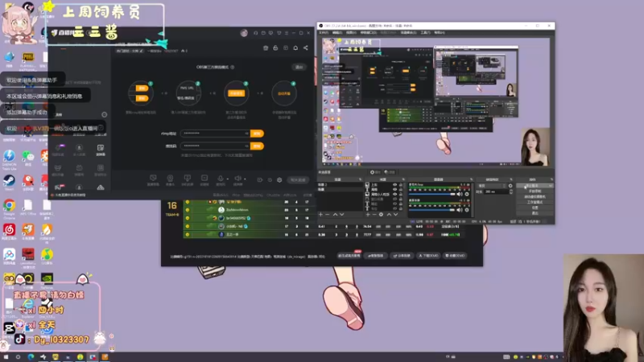Click the microphone icon in companion bottom toolbar
The width and height of the screenshot is (644, 362).
pyautogui.click(x=220, y=178)
